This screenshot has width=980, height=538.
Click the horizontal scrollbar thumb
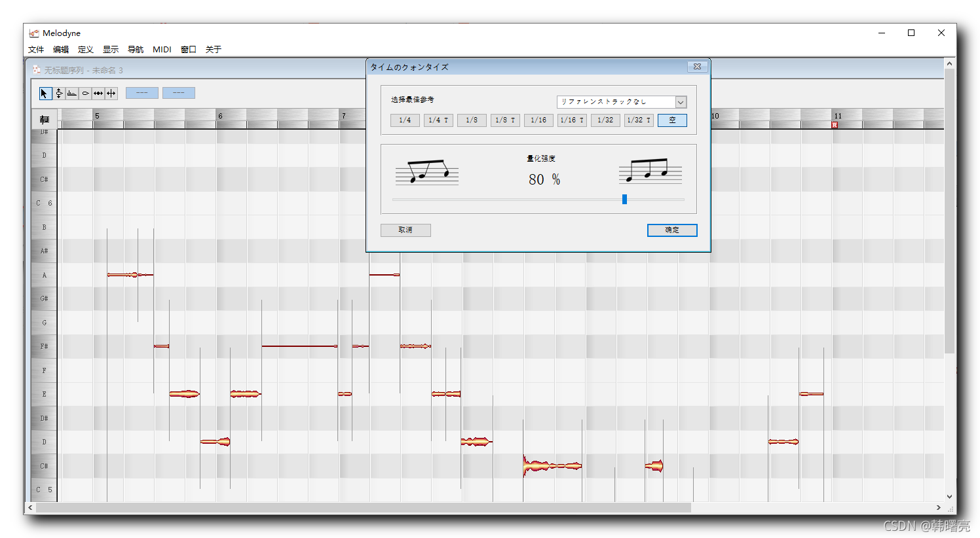click(364, 508)
